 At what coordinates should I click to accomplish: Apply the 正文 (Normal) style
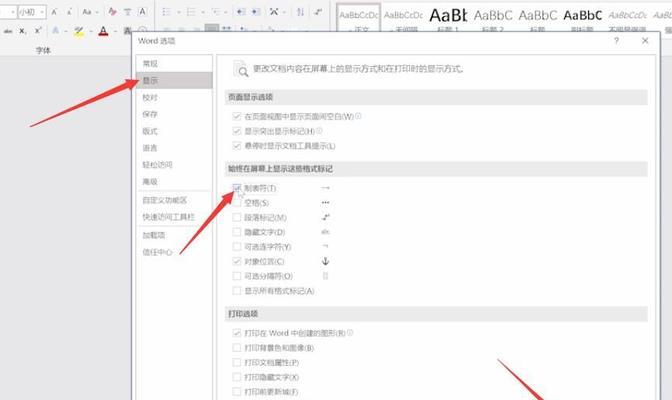[x=359, y=18]
